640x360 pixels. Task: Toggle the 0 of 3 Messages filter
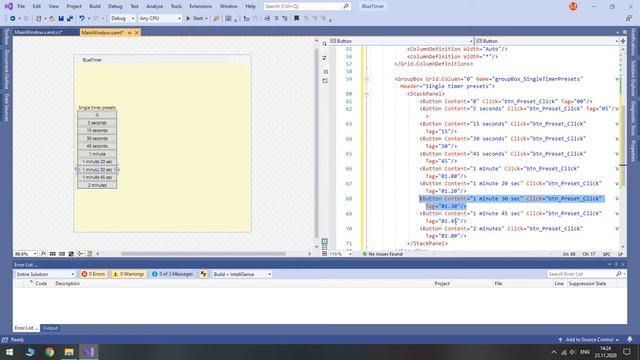coord(172,274)
